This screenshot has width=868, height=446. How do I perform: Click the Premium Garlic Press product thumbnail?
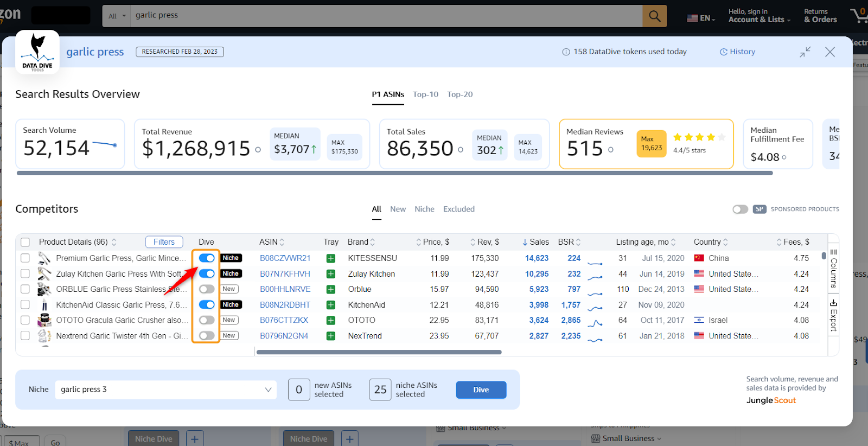pos(44,258)
